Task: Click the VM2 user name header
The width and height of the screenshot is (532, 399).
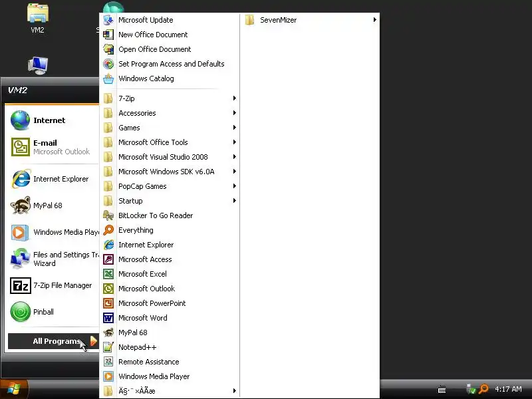Action: point(18,90)
